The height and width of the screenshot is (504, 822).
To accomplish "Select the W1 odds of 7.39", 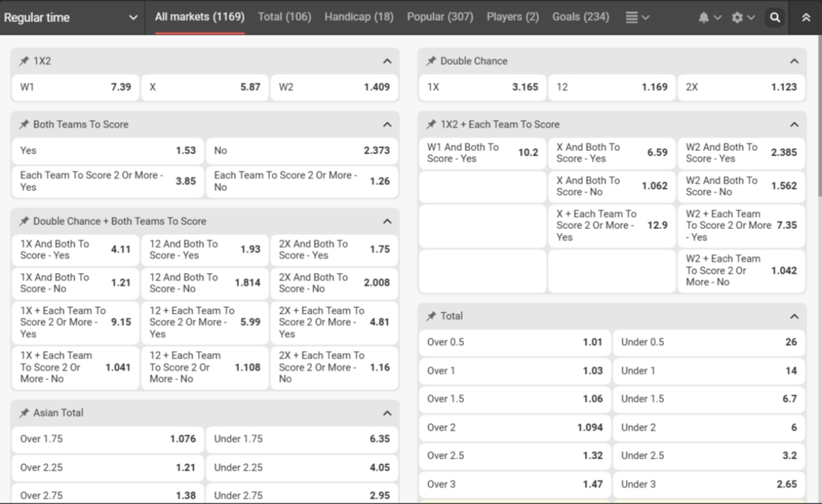I will (75, 87).
